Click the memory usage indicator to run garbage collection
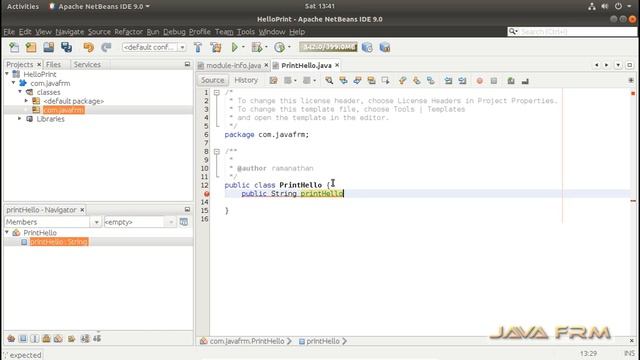This screenshot has width=640, height=360. (328, 47)
